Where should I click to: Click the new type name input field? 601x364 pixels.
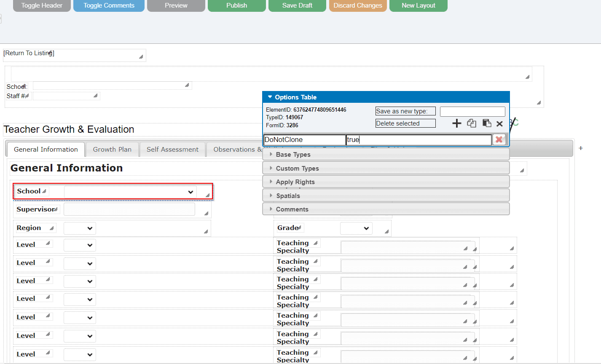click(472, 112)
